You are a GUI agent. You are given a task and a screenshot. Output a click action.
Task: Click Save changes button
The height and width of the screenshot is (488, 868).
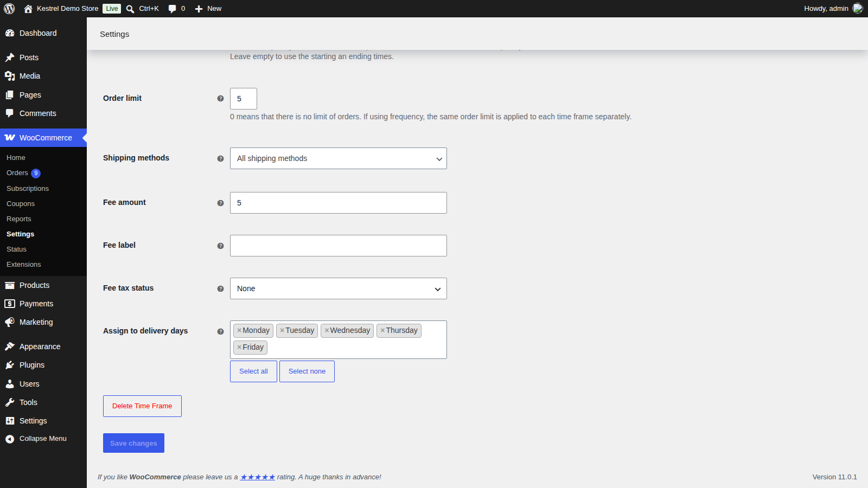click(133, 443)
